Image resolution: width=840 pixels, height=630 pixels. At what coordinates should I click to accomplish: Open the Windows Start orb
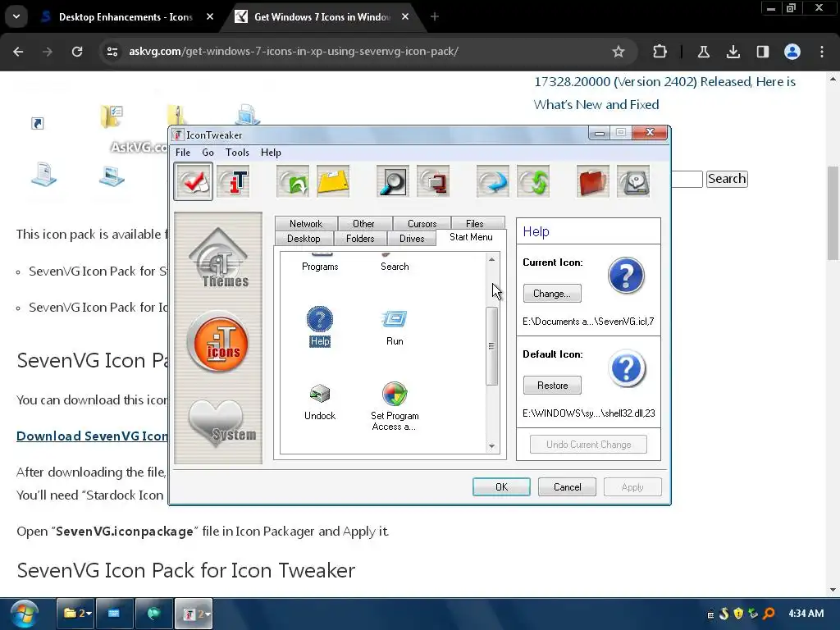point(24,614)
